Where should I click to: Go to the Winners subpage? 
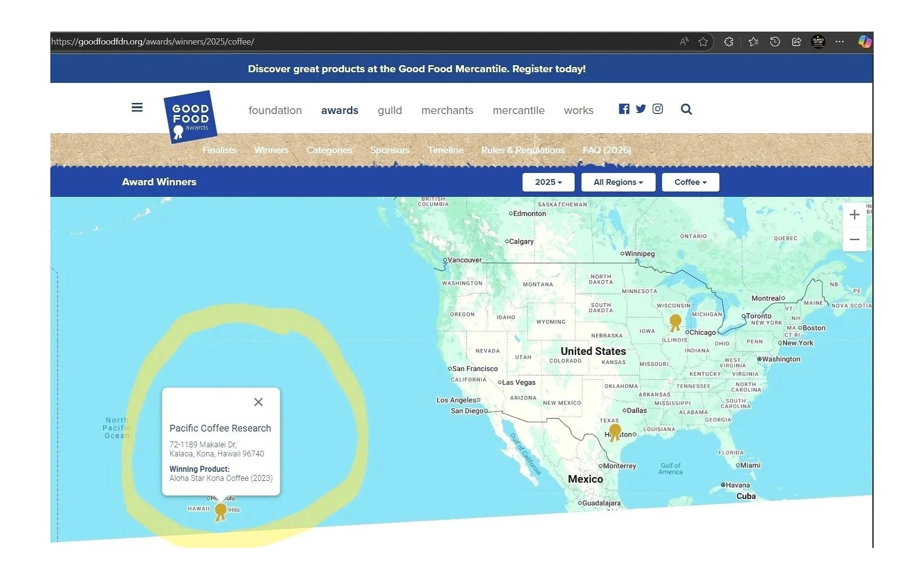(x=271, y=150)
